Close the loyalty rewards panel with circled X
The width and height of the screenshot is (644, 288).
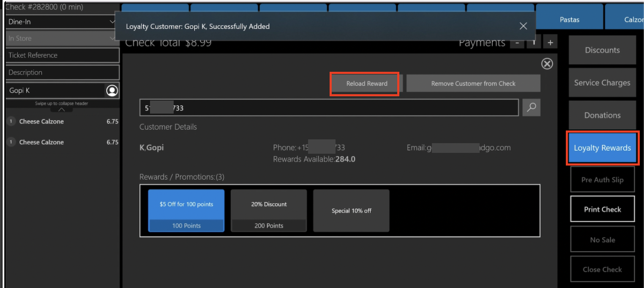(547, 64)
